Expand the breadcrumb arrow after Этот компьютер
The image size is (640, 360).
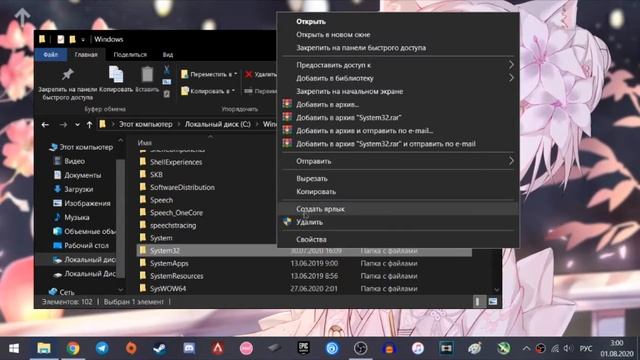point(179,124)
